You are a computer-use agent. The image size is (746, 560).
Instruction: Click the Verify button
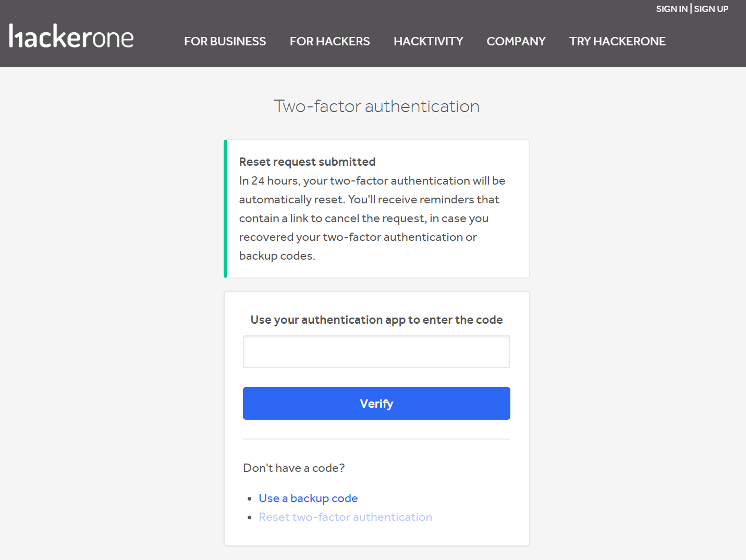tap(376, 403)
